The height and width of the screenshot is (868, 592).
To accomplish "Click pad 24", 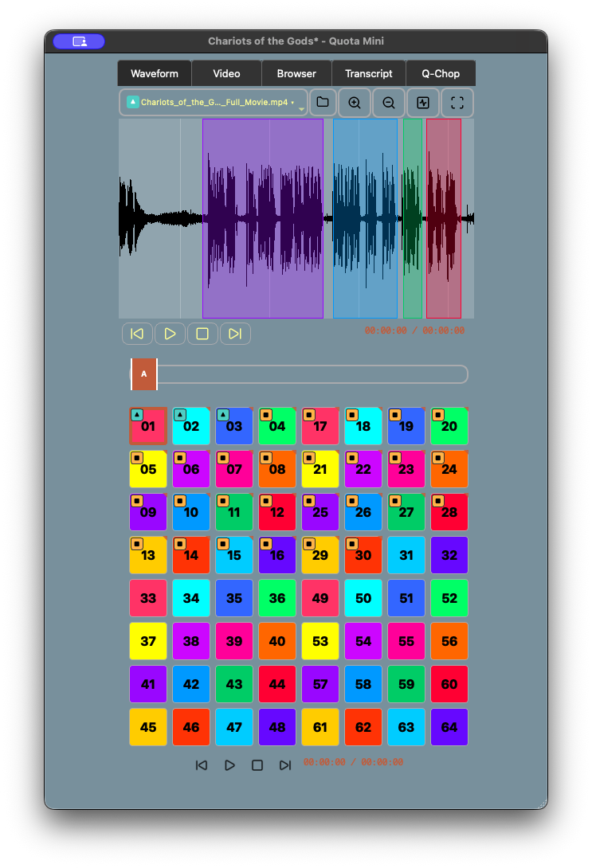I will [x=449, y=469].
